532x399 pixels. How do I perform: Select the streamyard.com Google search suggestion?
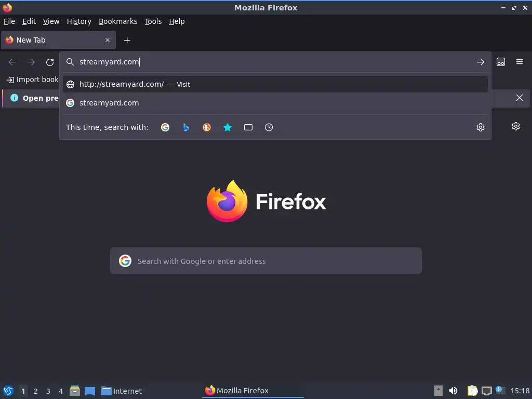pyautogui.click(x=275, y=103)
